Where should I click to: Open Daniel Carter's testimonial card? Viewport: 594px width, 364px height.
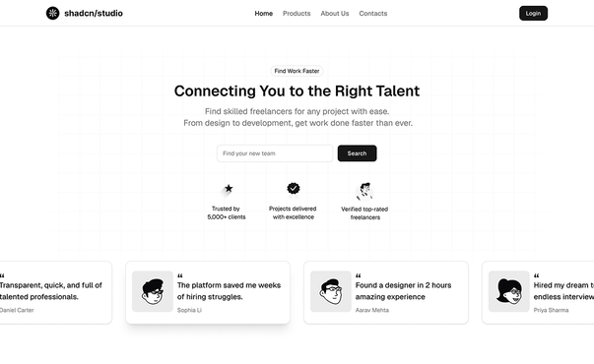(53, 292)
